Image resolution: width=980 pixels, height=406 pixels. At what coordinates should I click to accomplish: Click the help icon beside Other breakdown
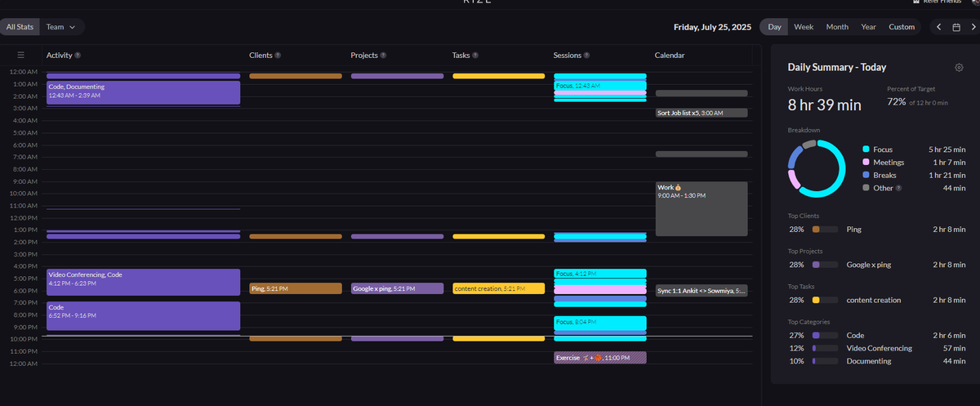click(898, 188)
